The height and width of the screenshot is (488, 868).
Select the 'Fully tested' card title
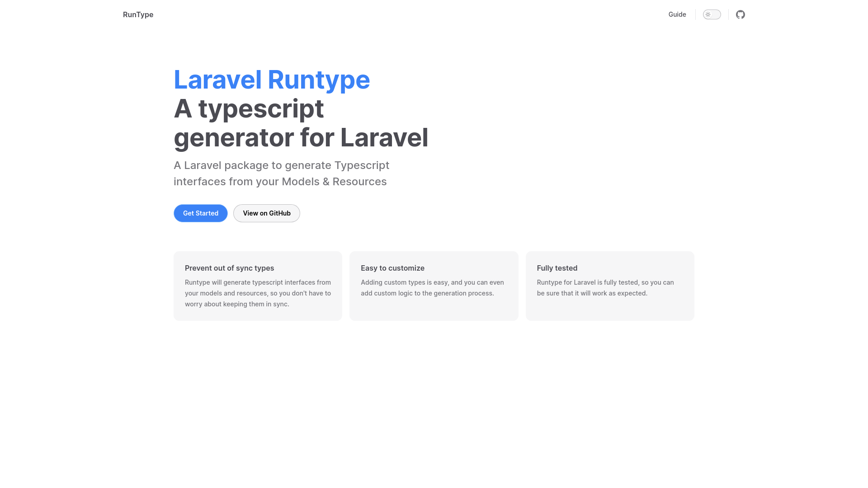(557, 268)
